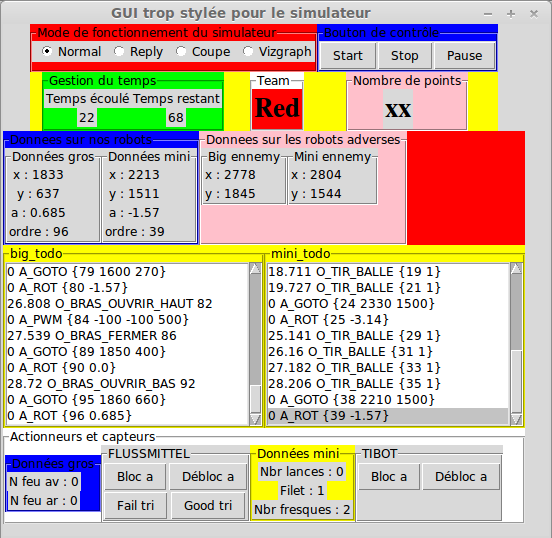
Task: Click TIBOT Bloc a button
Action: 389,477
